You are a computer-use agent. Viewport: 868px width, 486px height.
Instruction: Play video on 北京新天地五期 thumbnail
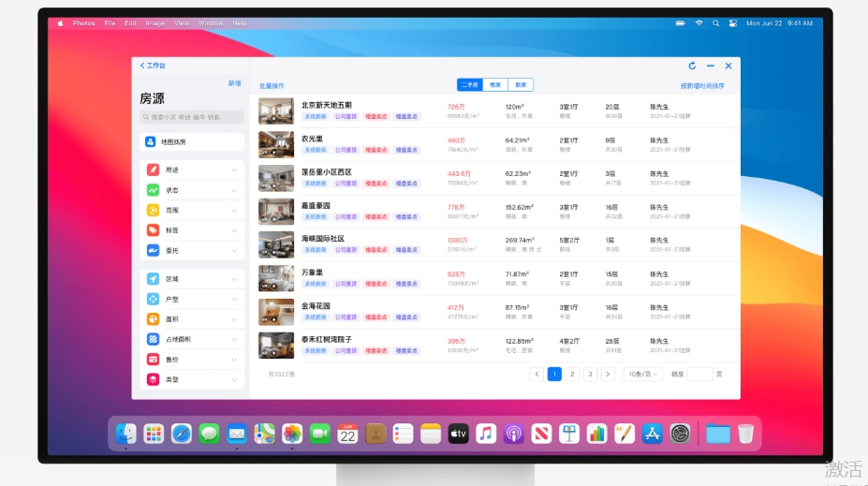coord(274,119)
